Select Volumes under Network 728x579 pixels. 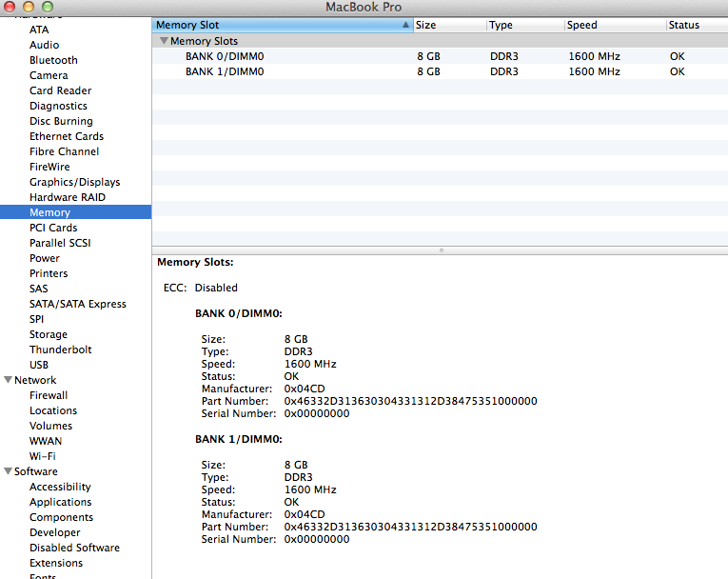(50, 426)
